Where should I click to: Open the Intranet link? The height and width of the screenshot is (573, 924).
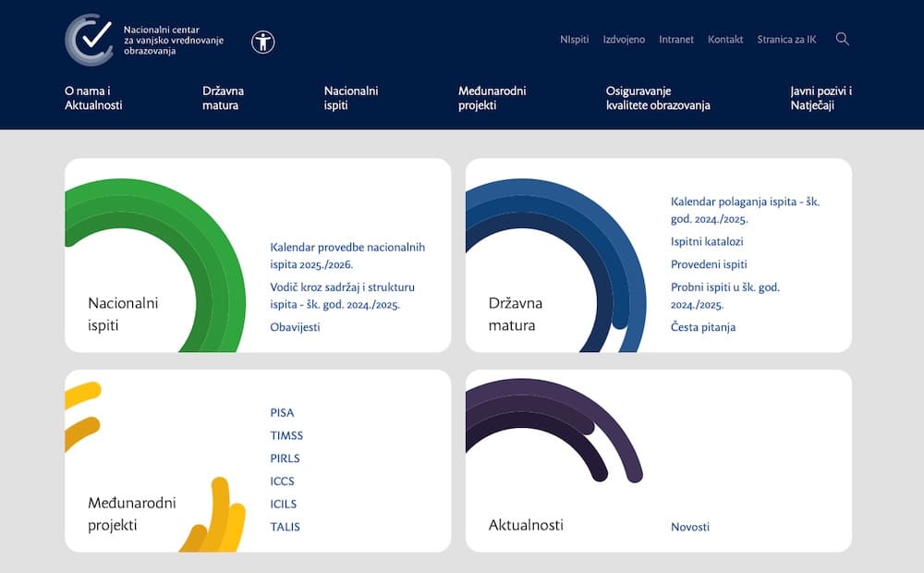click(x=676, y=40)
